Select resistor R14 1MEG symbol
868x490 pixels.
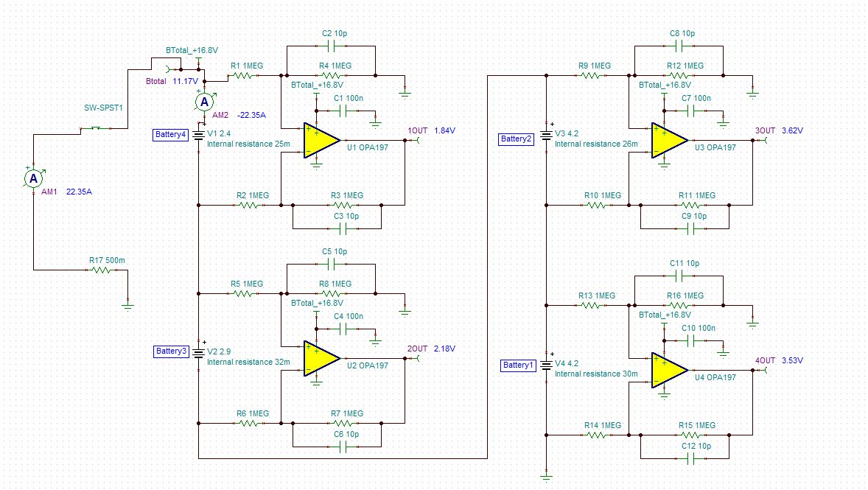click(x=597, y=435)
